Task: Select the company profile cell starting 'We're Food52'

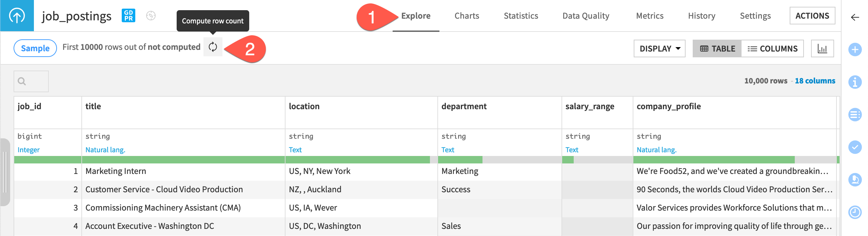Action: pyautogui.click(x=735, y=171)
